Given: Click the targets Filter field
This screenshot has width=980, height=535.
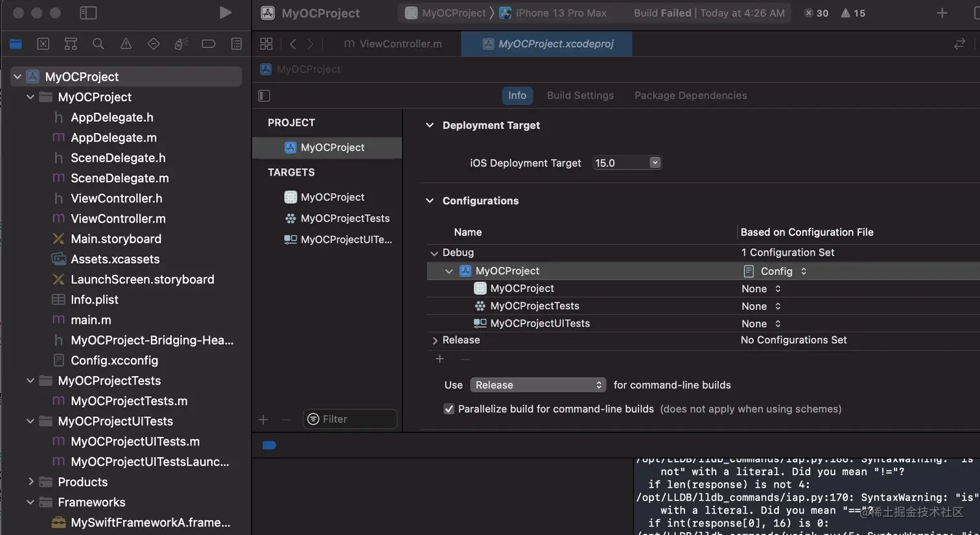Looking at the screenshot, I should point(350,420).
